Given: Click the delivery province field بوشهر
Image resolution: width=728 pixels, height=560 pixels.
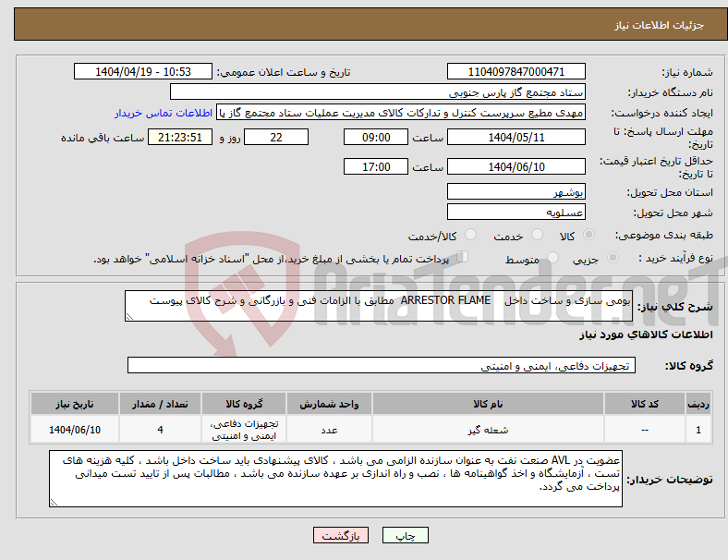Looking at the screenshot, I should [516, 191].
